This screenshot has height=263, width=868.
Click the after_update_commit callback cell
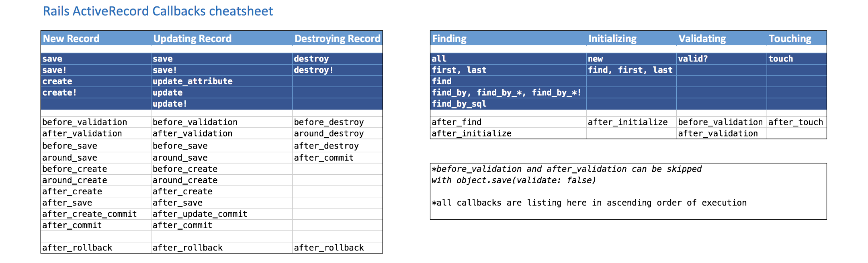(x=222, y=214)
